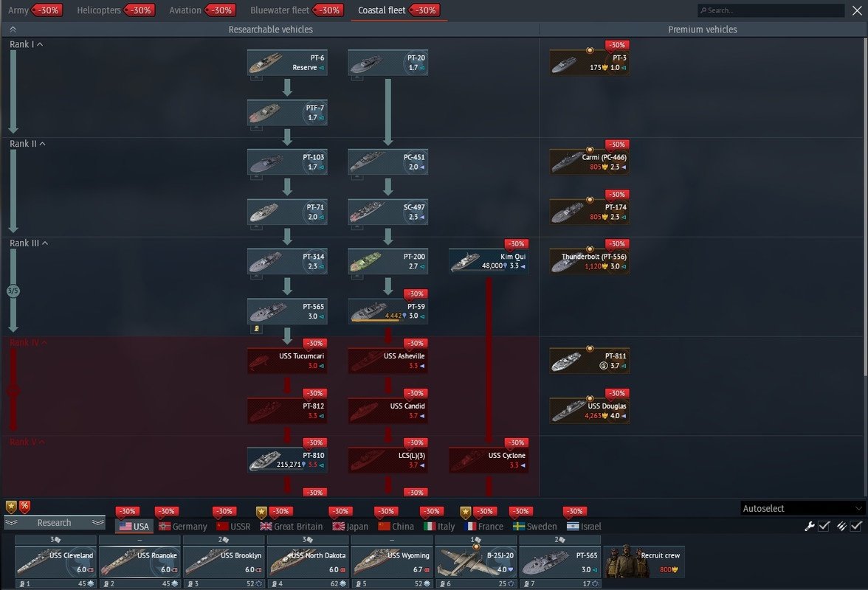The width and height of the screenshot is (868, 590).
Task: Toggle the rightmost checkbox below Autoselect
Action: pos(856,527)
